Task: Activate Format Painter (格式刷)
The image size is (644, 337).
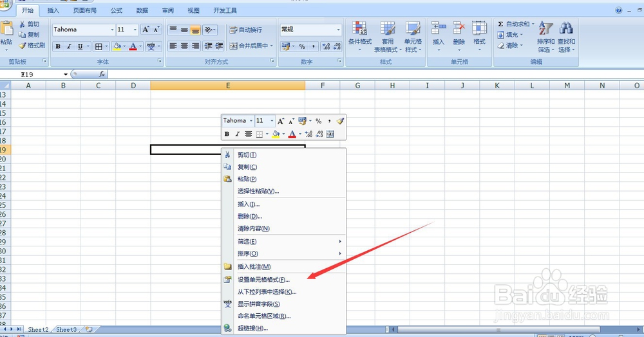Action: [x=32, y=45]
